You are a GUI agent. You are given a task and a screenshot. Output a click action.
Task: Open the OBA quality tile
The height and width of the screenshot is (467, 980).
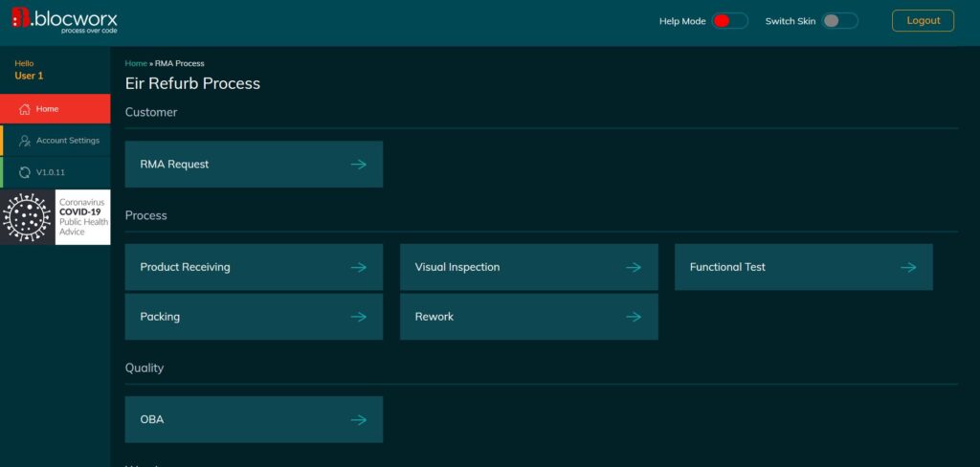(x=254, y=419)
